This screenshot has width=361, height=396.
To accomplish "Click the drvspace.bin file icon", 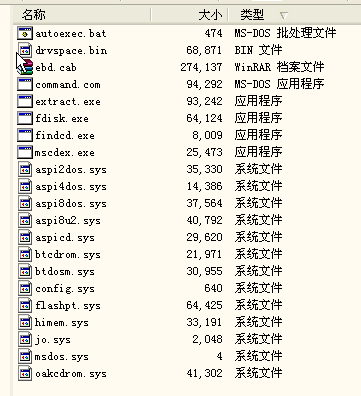I will click(25, 50).
